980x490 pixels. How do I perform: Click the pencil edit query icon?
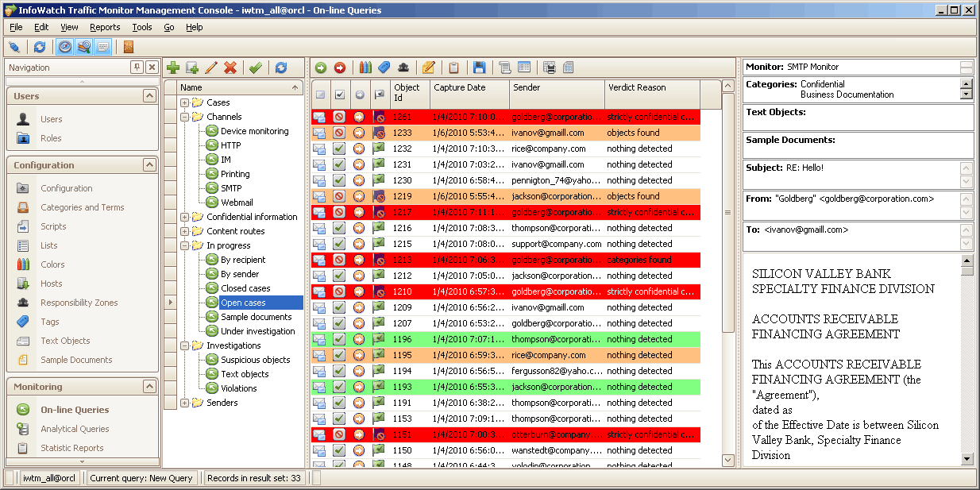click(x=211, y=68)
